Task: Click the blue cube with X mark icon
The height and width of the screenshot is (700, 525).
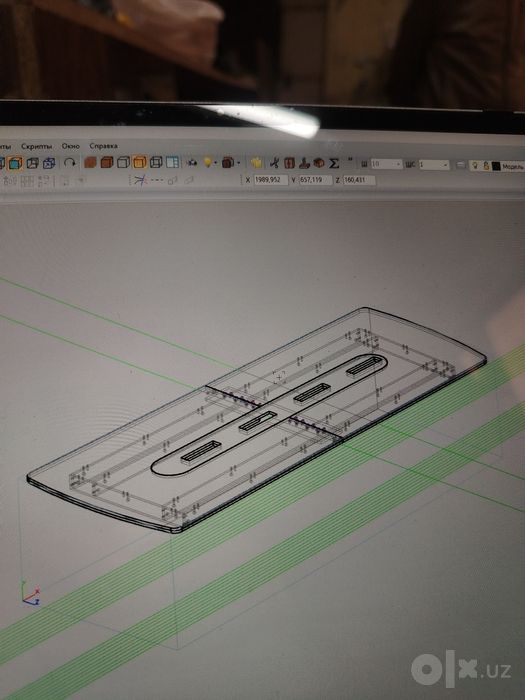Action: pos(49,163)
